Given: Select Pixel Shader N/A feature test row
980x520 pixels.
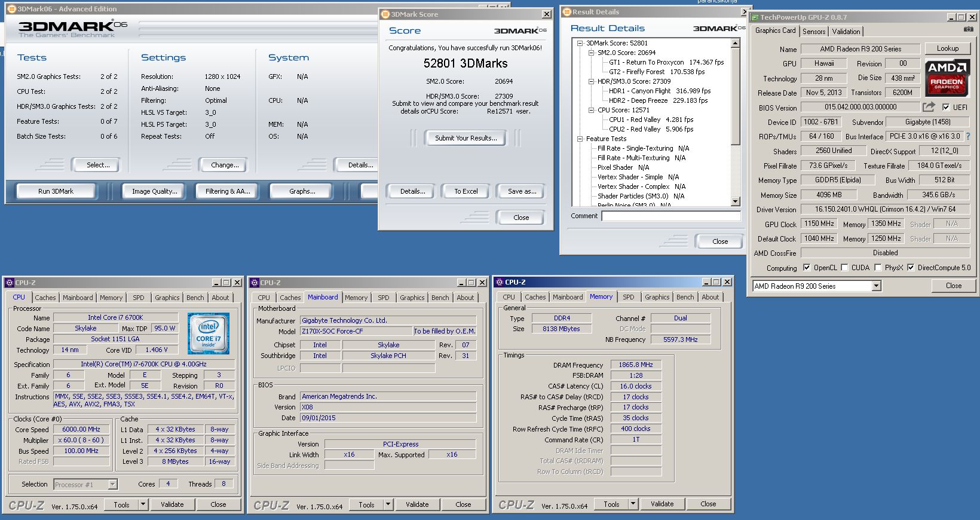Looking at the screenshot, I should 623,167.
